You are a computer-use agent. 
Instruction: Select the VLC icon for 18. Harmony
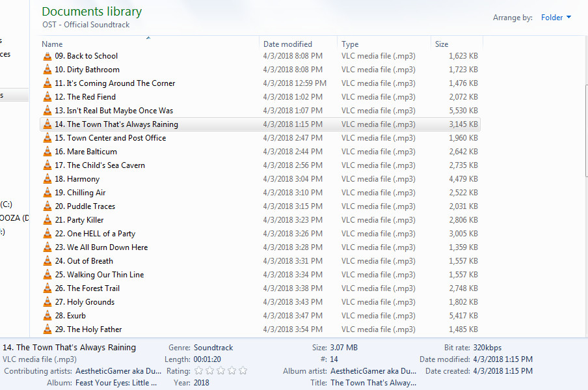point(47,179)
